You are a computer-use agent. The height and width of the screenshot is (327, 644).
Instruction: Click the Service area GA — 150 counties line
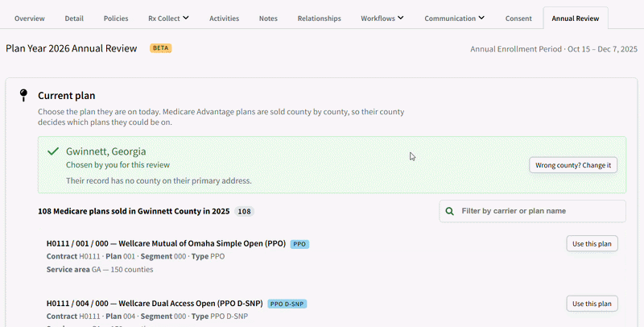pyautogui.click(x=100, y=270)
